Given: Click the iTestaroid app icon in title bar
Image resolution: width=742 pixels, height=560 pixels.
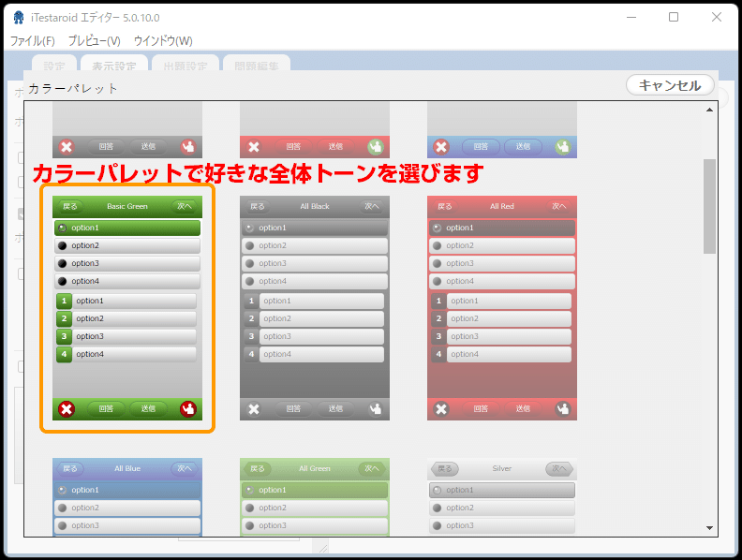Looking at the screenshot, I should tap(19, 18).
